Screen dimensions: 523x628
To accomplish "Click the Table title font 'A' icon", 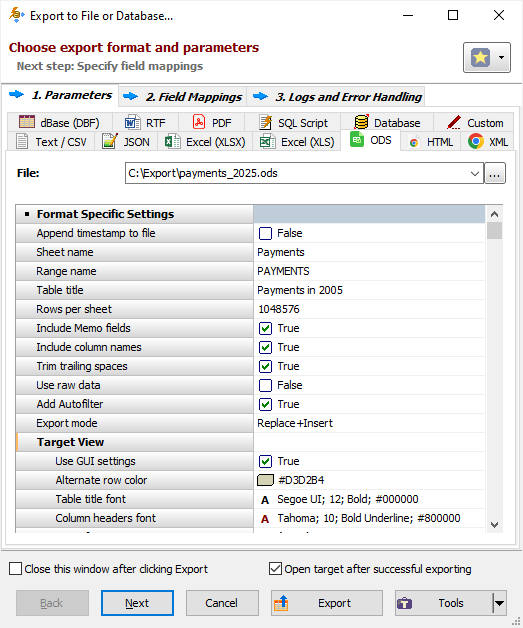I will click(265, 500).
